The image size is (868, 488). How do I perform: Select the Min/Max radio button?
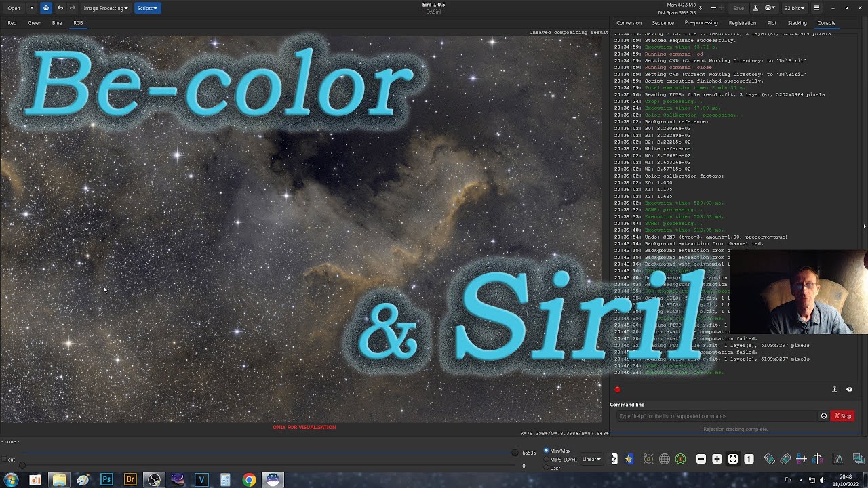[547, 451]
